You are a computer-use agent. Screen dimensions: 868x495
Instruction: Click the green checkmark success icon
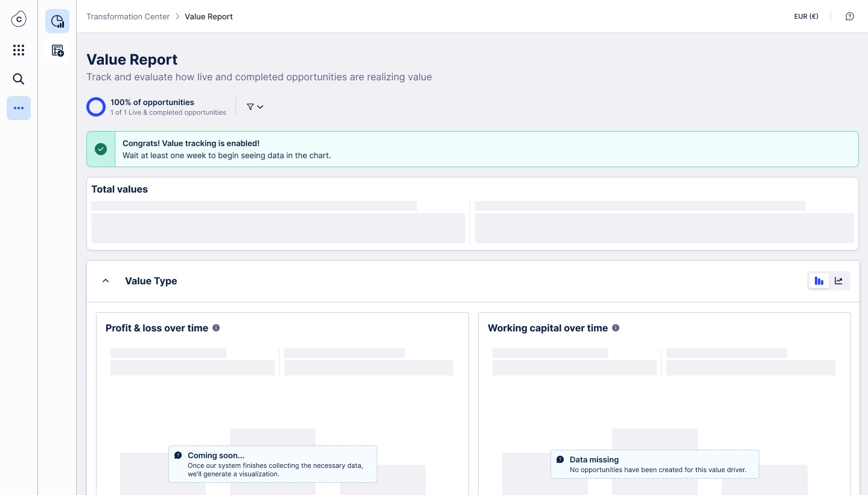pos(101,149)
